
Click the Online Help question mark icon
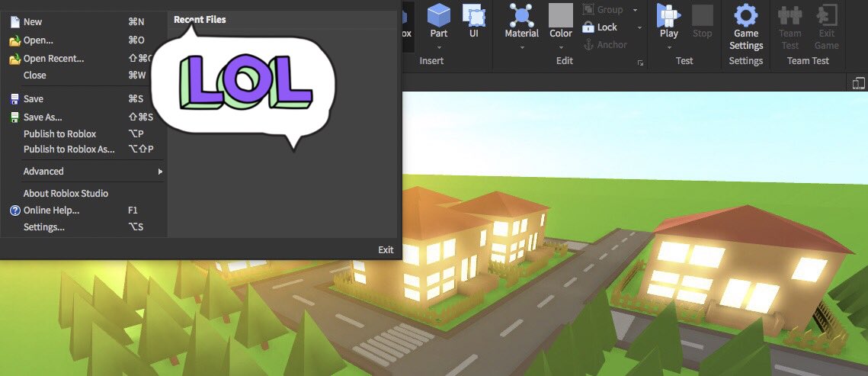[15, 210]
